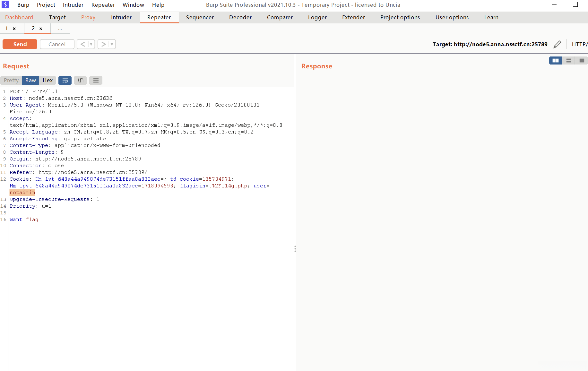Image resolution: width=588 pixels, height=371 pixels.
Task: Click the Burp Suite logo icon
Action: point(5,4)
